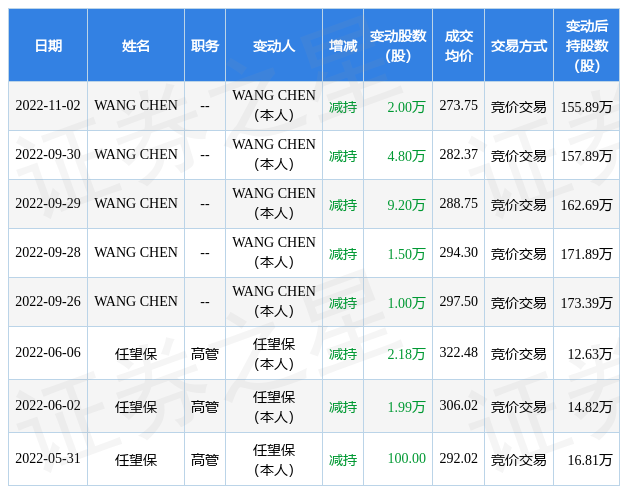Image resolution: width=620 pixels, height=494 pixels.
Task: Click the 姓名 column header
Action: [x=136, y=46]
